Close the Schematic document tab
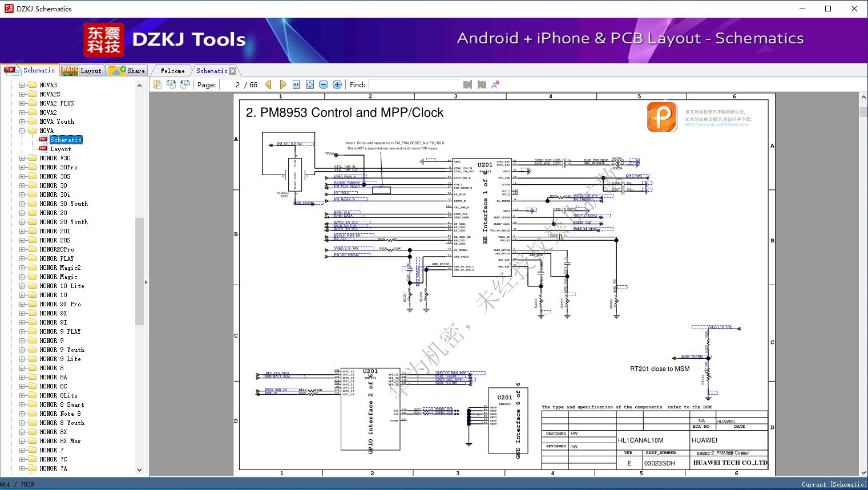The height and width of the screenshot is (490, 868). pyautogui.click(x=232, y=71)
